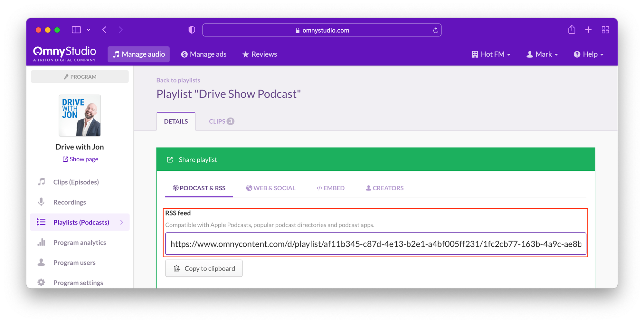Expand the Hot FM organization dropdown

(x=491, y=54)
